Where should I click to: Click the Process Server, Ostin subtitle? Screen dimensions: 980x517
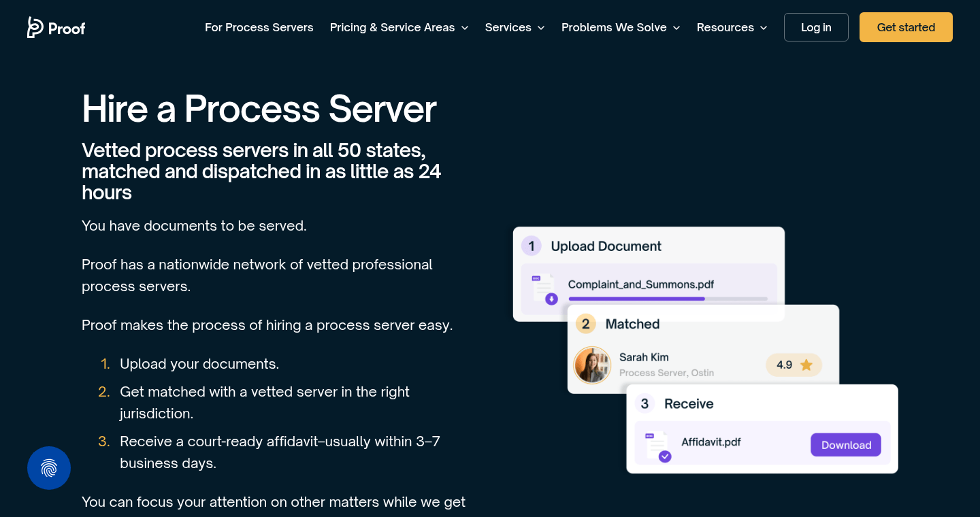(x=667, y=373)
